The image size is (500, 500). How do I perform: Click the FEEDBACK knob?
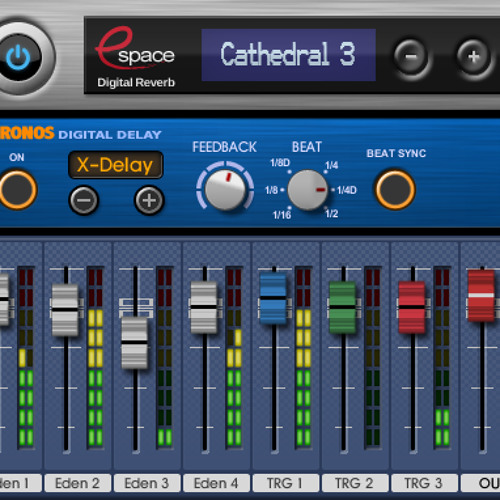click(x=225, y=190)
